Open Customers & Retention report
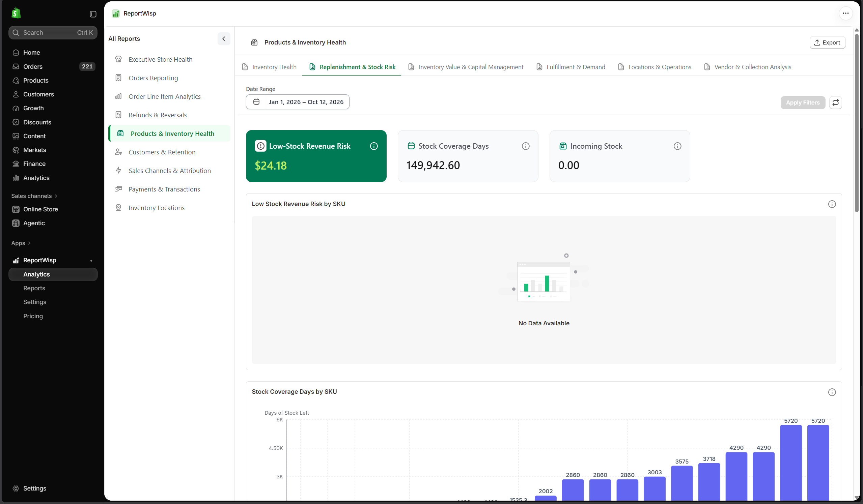This screenshot has height=504, width=863. [169, 152]
